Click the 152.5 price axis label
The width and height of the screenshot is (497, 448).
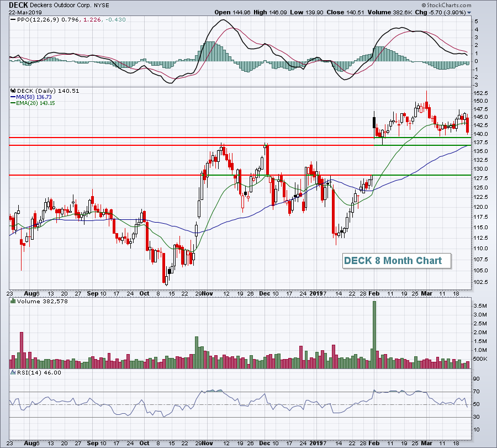[481, 93]
